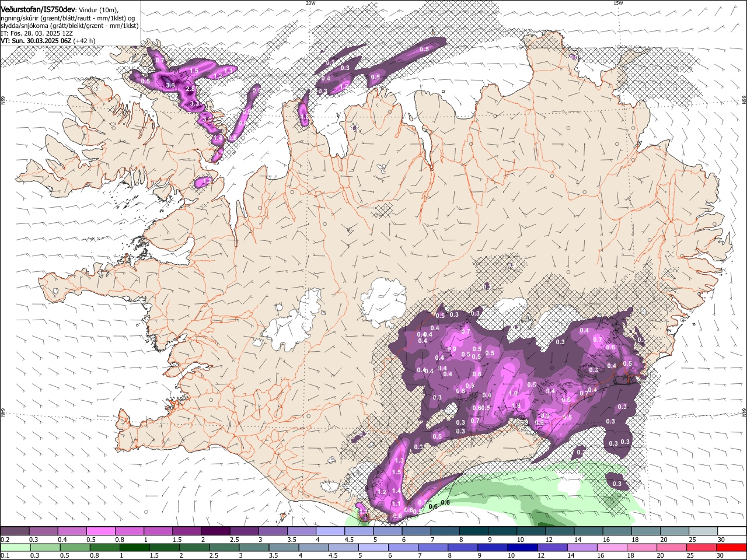Click the darkest green lower swatch between 1 and 1.5
Viewport: 747px width, 560px height.
134,548
